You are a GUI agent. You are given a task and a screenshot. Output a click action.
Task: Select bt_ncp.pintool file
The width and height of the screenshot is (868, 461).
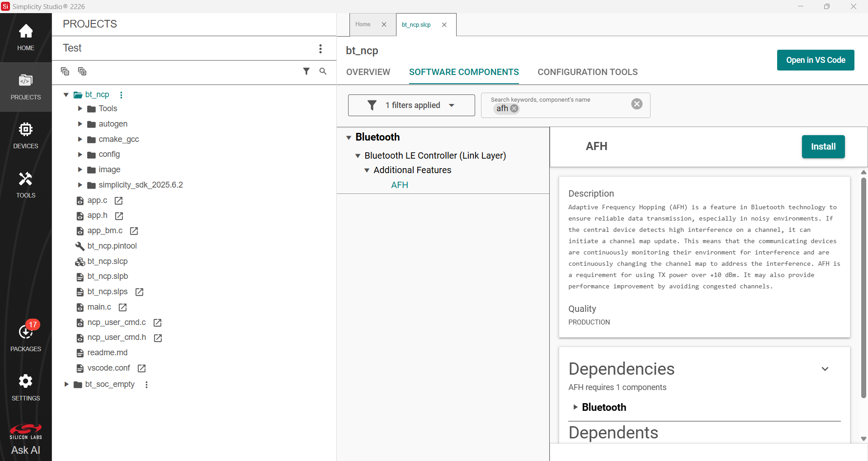coord(112,246)
